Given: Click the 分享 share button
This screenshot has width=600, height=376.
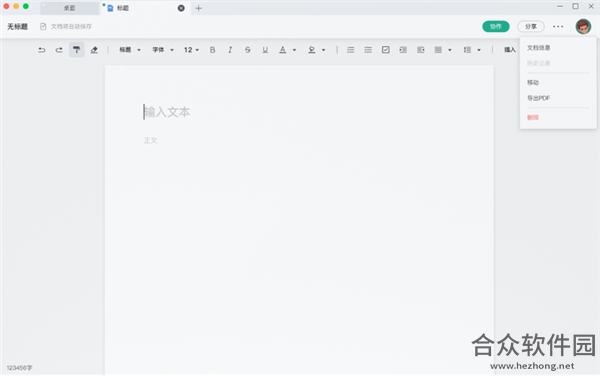Looking at the screenshot, I should (x=531, y=26).
